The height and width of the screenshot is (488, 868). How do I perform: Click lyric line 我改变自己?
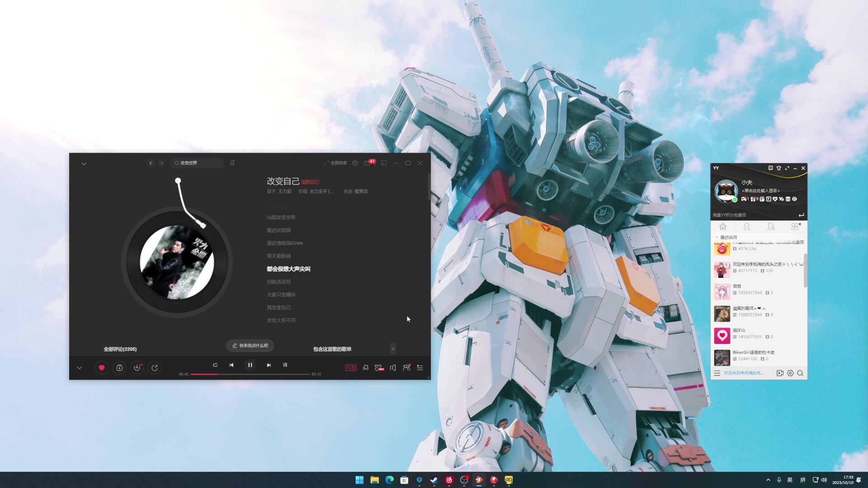pos(278,308)
